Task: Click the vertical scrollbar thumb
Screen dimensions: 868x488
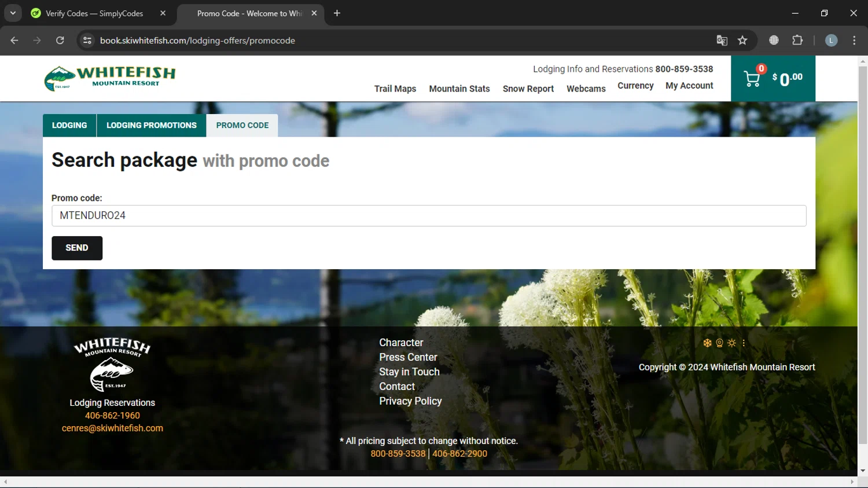Action: coord(863,255)
